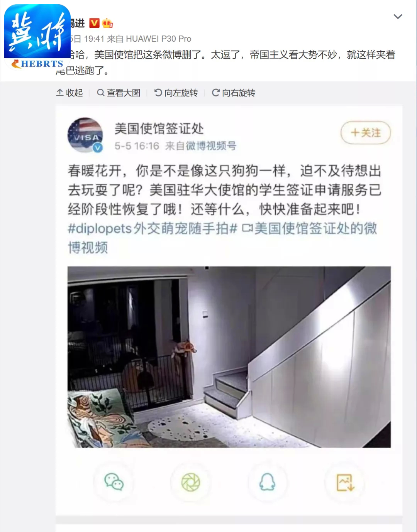Click the 美国使馆签证处 account name
This screenshot has width=417, height=532.
coord(159,128)
